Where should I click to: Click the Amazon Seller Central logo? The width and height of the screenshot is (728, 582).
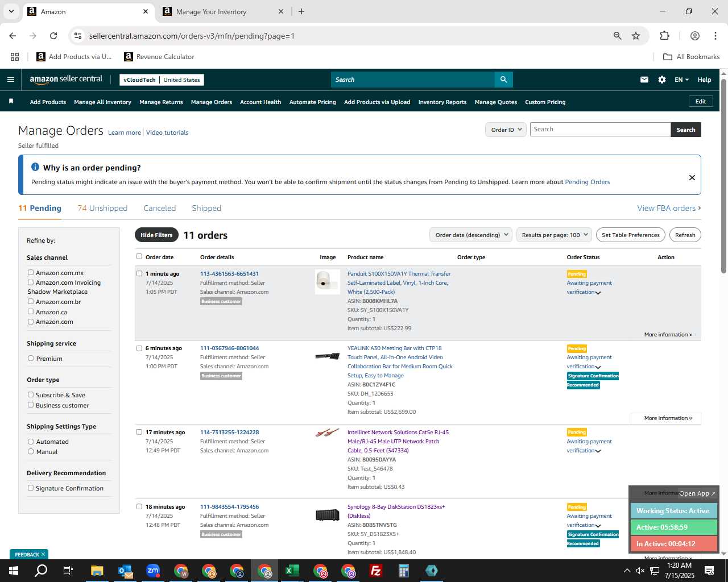click(66, 80)
